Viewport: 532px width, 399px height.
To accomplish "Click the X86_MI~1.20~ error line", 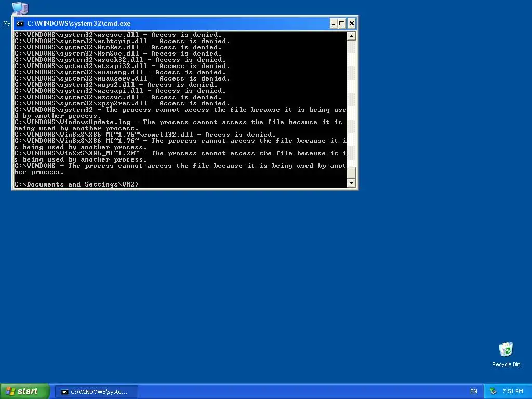I will coord(180,156).
